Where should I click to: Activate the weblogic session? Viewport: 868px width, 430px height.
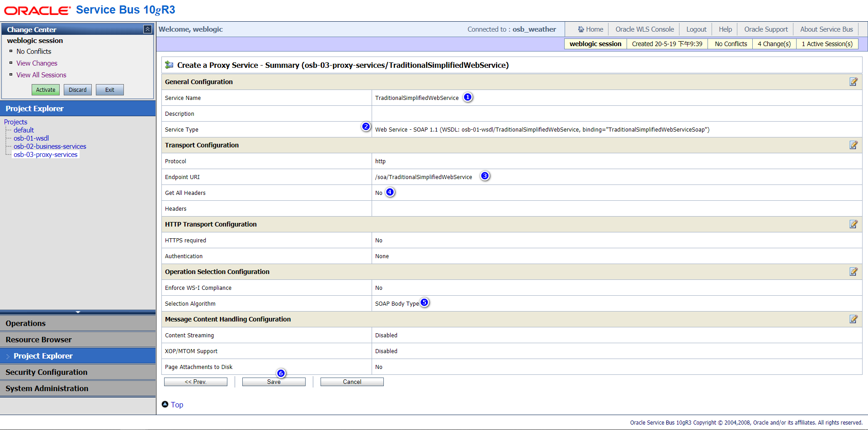point(46,90)
